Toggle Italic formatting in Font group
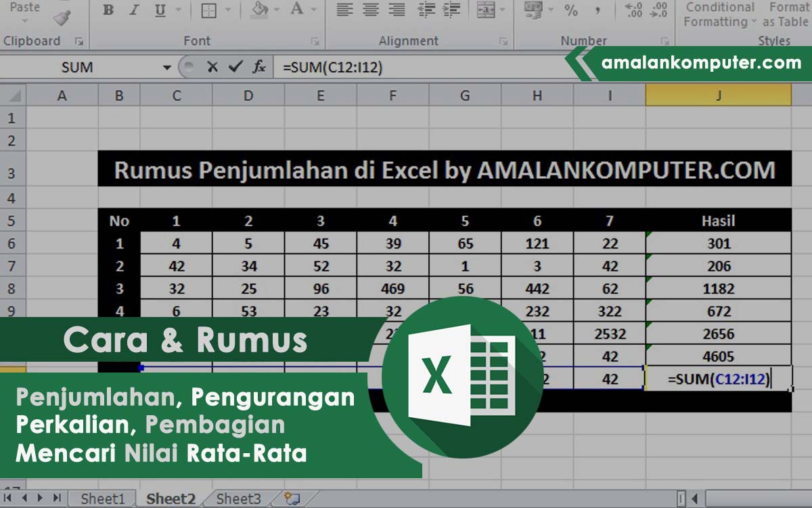This screenshot has height=508, width=812. click(x=133, y=10)
